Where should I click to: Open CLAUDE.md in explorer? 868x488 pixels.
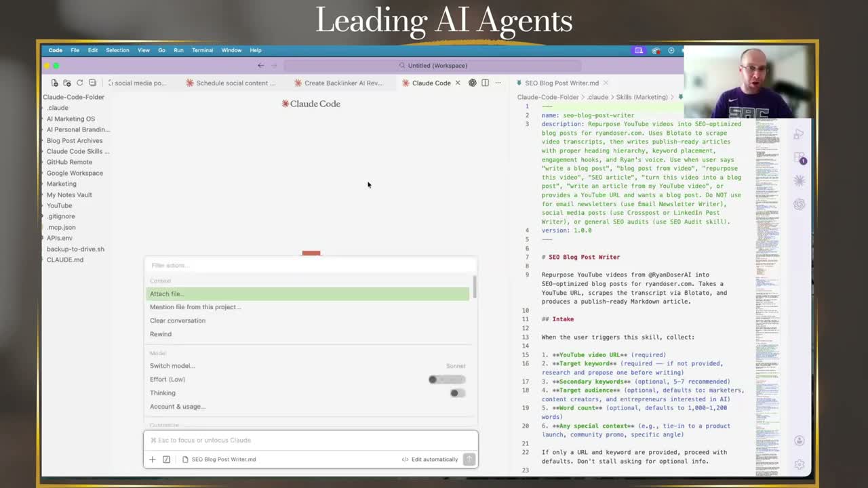pos(65,260)
